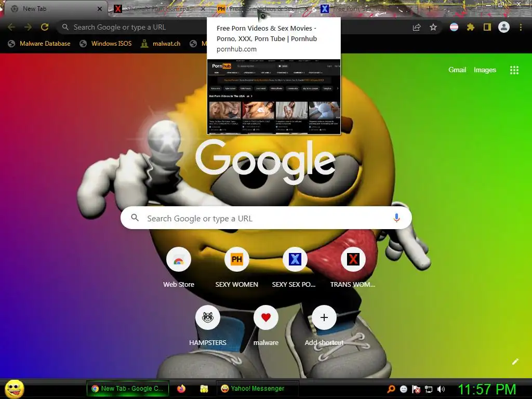Open Google Images link
The image size is (532, 399).
coord(485,70)
